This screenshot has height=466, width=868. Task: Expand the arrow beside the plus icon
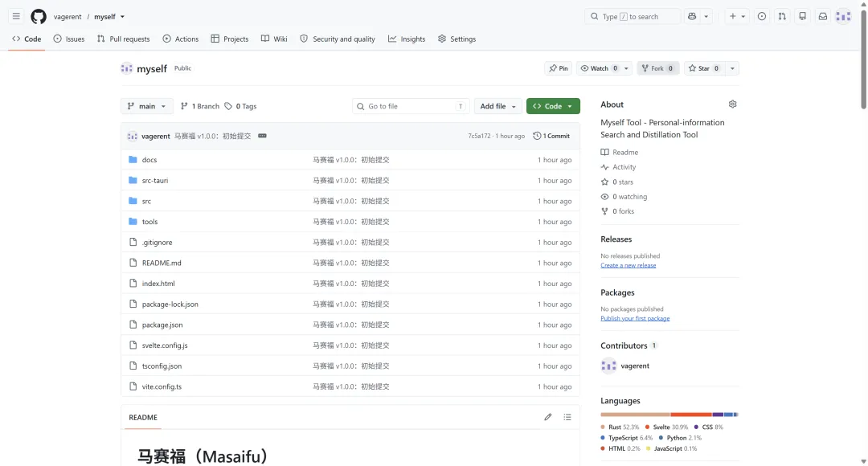tap(743, 17)
